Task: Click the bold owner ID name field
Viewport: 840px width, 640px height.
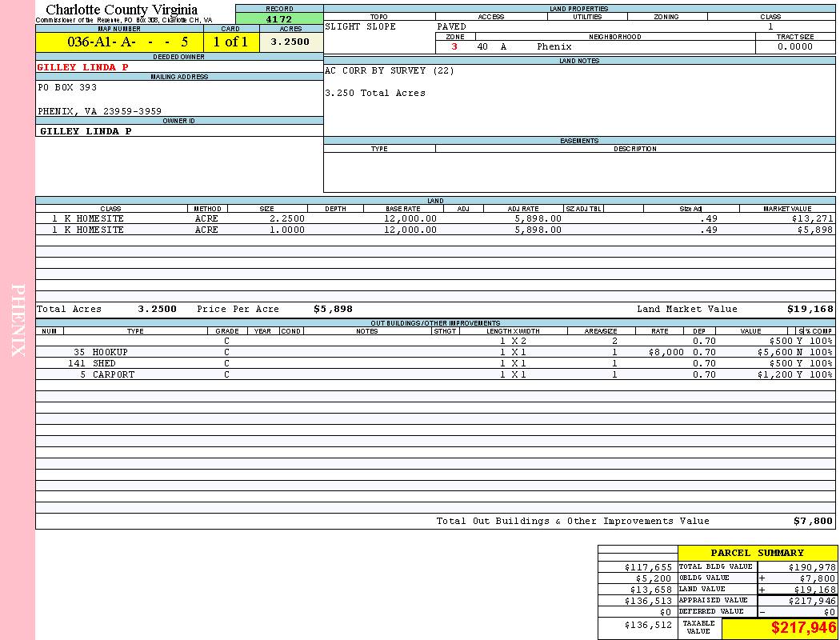Action: click(86, 130)
